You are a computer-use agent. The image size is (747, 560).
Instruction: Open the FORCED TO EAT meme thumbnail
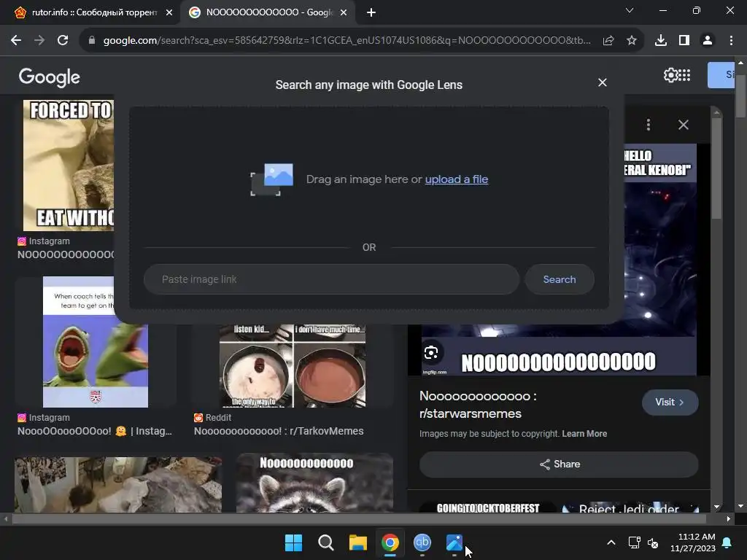[x=69, y=166]
